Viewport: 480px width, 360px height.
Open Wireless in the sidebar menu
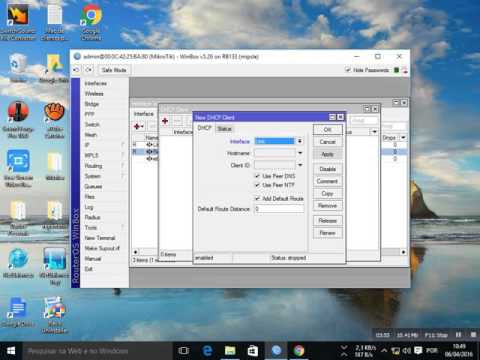pos(94,94)
